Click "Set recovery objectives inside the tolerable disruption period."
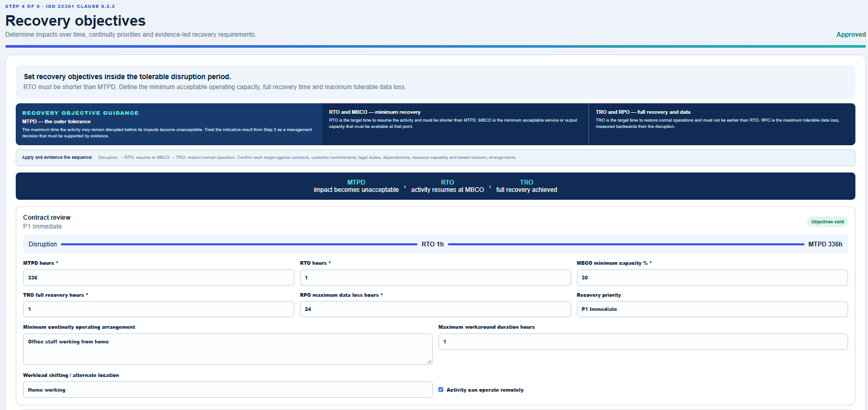Viewport: 868px width, 410px height. [127, 77]
